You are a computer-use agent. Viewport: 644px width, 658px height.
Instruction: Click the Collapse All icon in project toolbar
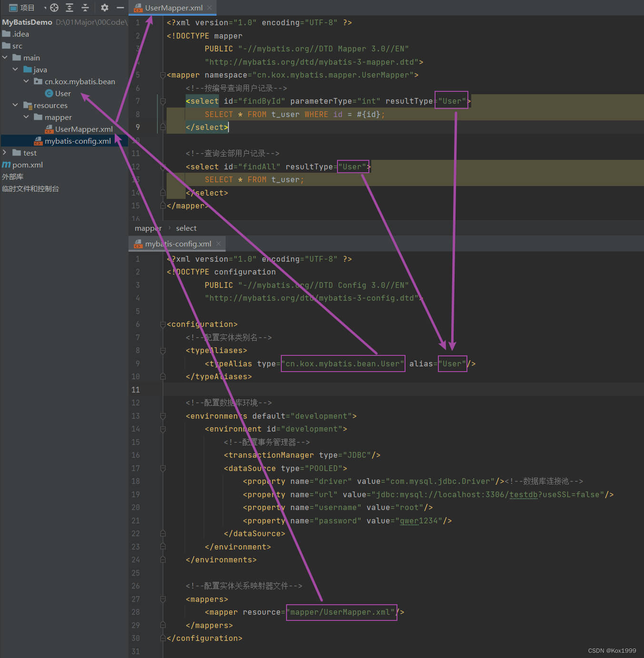tap(85, 8)
